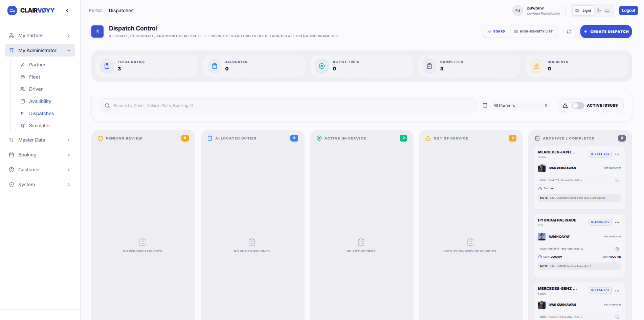
Task: Click Ivan Kurniawan driver photo in first card
Action: coord(542,168)
